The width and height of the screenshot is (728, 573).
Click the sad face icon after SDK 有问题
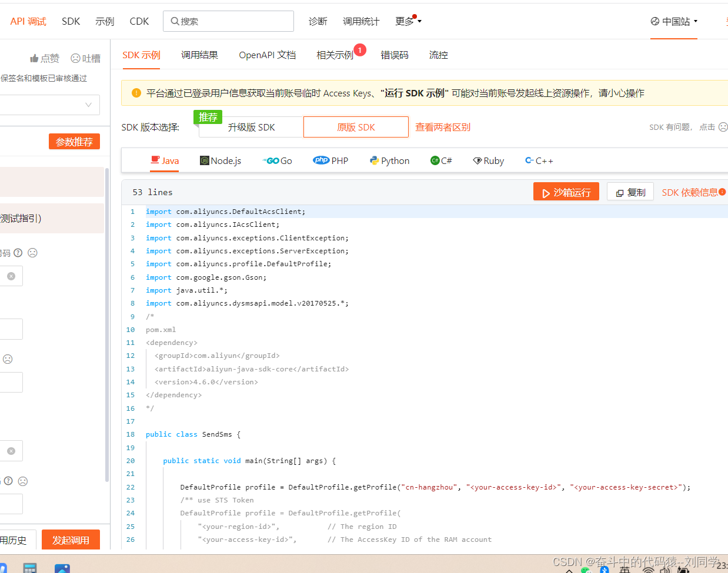(723, 127)
